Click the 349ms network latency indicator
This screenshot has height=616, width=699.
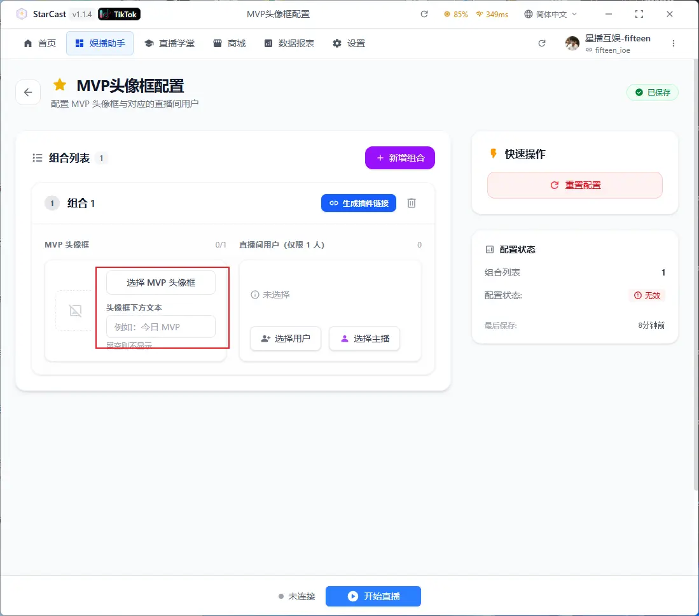click(492, 14)
